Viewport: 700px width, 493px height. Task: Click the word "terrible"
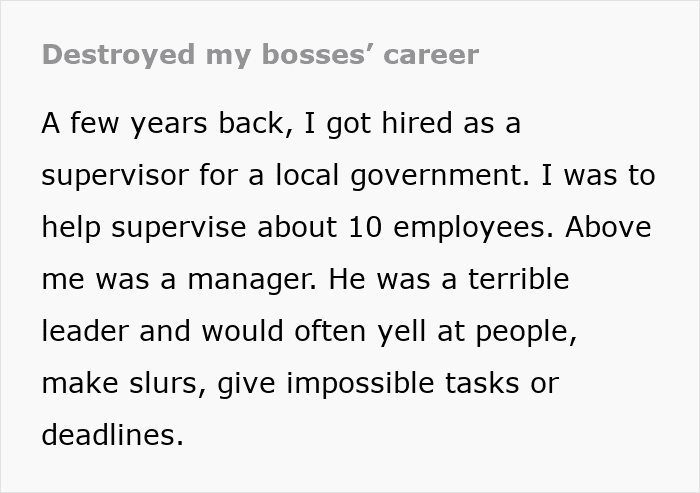pyautogui.click(x=518, y=279)
